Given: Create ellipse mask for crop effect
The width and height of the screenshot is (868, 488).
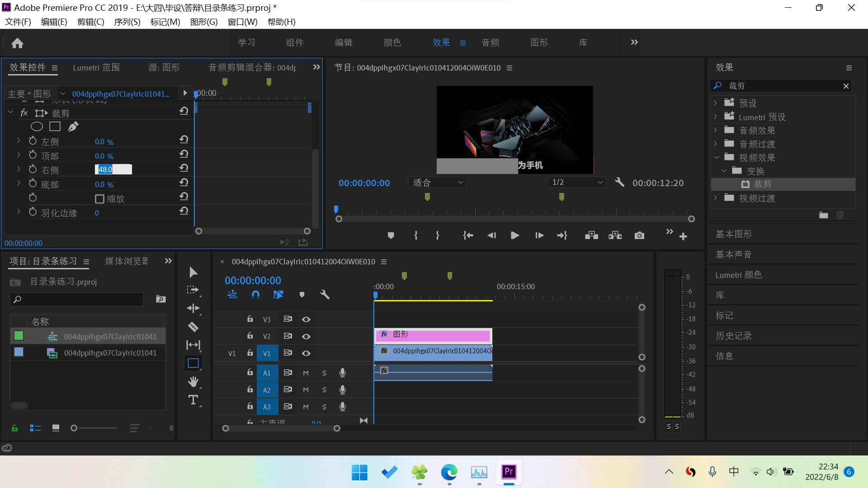Looking at the screenshot, I should [x=37, y=127].
